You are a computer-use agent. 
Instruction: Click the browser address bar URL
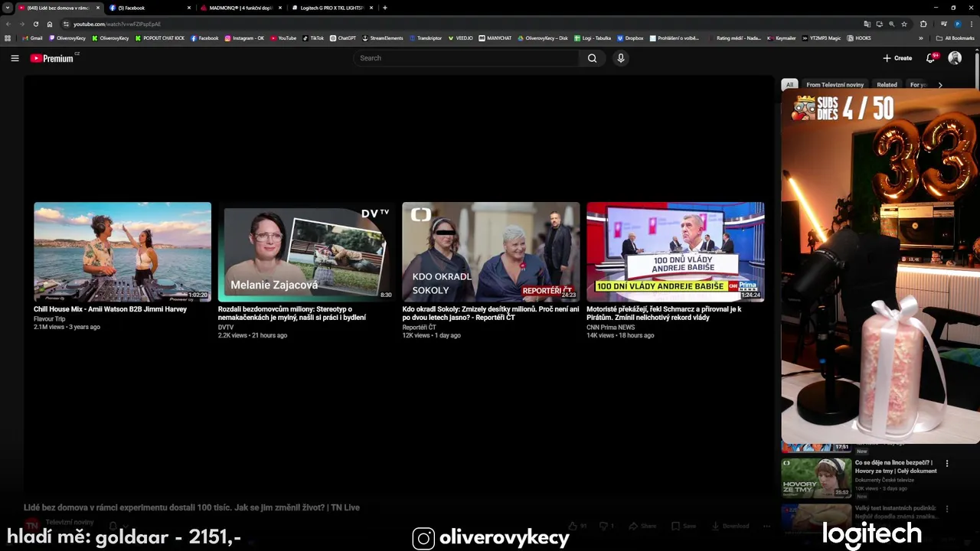point(117,24)
